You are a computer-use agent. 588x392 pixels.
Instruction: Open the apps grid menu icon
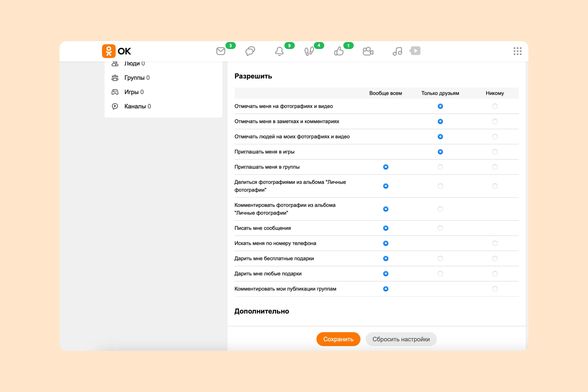pyautogui.click(x=517, y=51)
